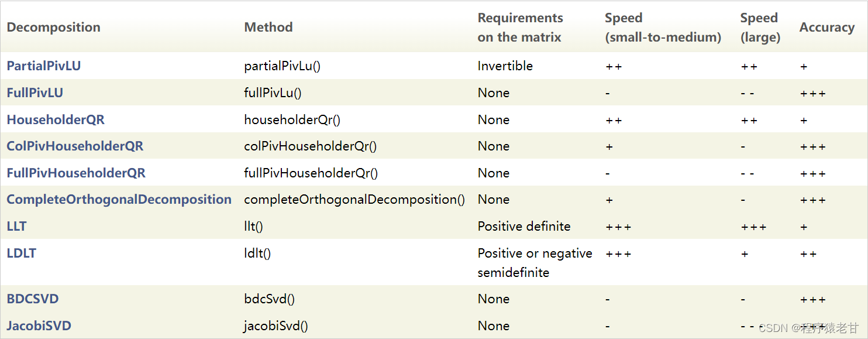
Task: Open the FullPivHouseholderQR link
Action: click(x=76, y=173)
